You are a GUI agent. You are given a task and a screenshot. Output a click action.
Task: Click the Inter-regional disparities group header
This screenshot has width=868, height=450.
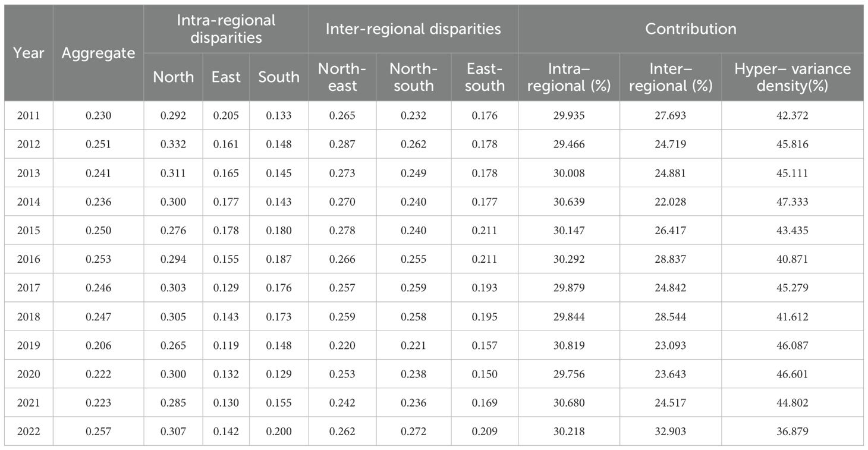coord(413,29)
